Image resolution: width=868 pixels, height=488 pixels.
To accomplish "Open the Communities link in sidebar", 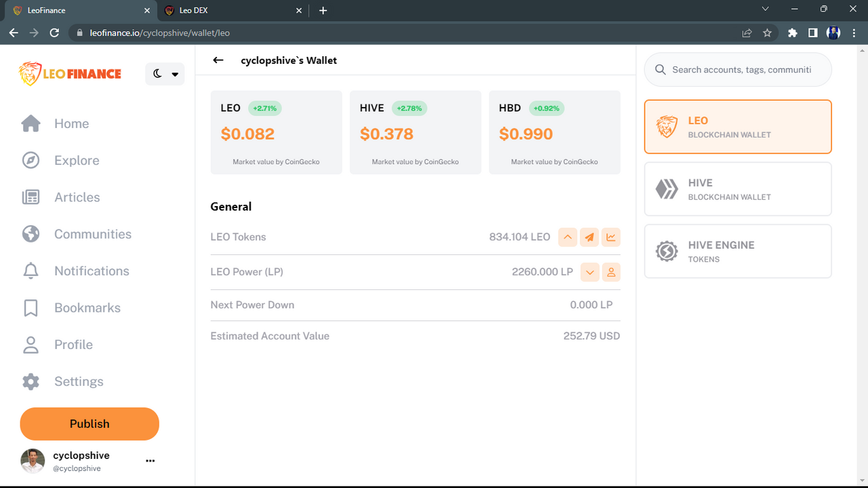I will [93, 234].
